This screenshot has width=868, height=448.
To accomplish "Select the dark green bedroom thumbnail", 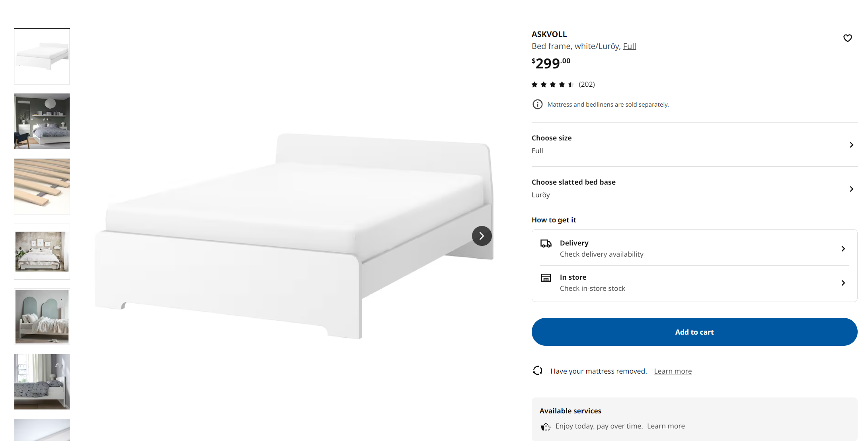I will click(x=42, y=121).
